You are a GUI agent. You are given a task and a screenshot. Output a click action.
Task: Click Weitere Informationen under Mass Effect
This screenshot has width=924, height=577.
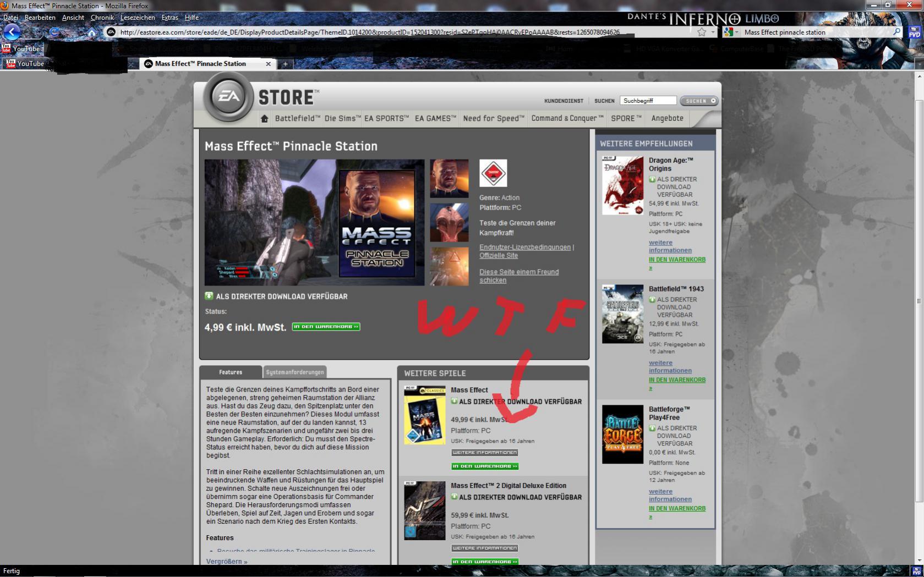(x=485, y=453)
